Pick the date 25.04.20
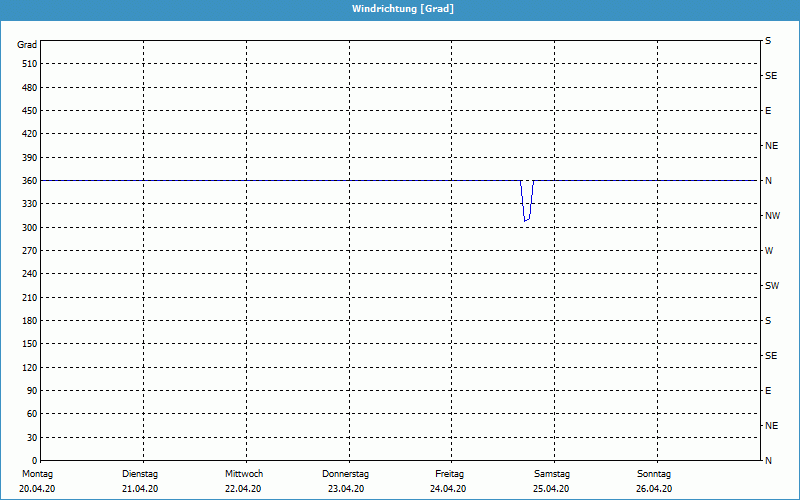This screenshot has height=500, width=800. (551, 489)
